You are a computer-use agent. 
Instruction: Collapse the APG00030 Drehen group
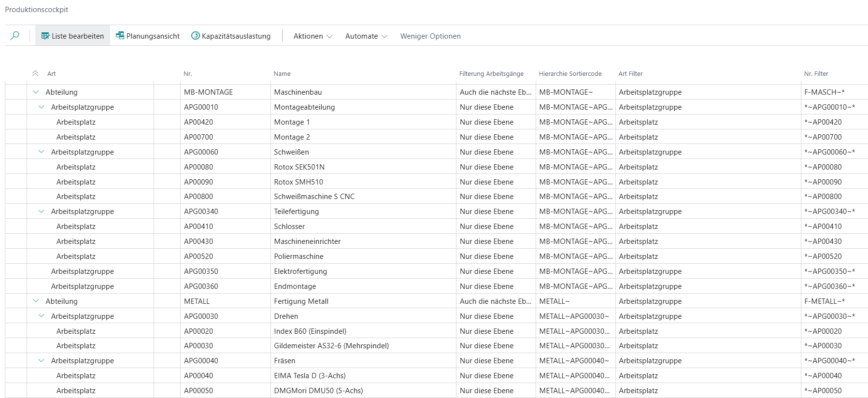point(41,316)
